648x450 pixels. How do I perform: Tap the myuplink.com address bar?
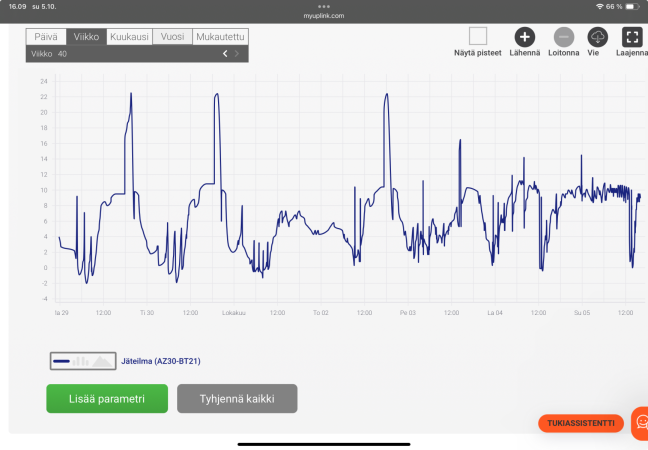coord(324,16)
